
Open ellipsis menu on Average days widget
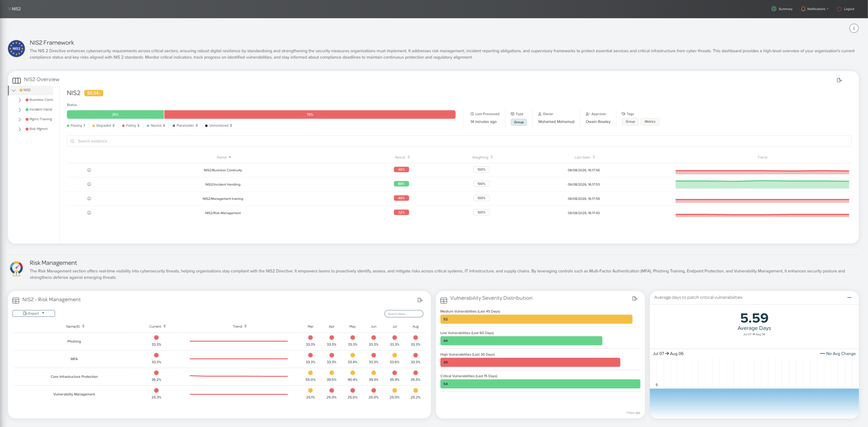(849, 298)
